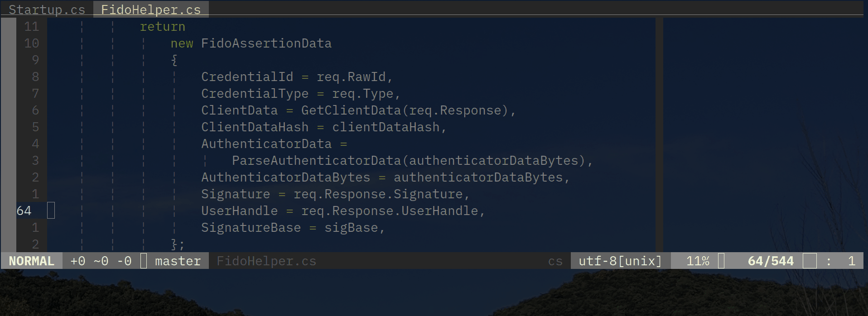Click the 64/544 line counter
This screenshot has height=316, width=868.
click(x=771, y=261)
